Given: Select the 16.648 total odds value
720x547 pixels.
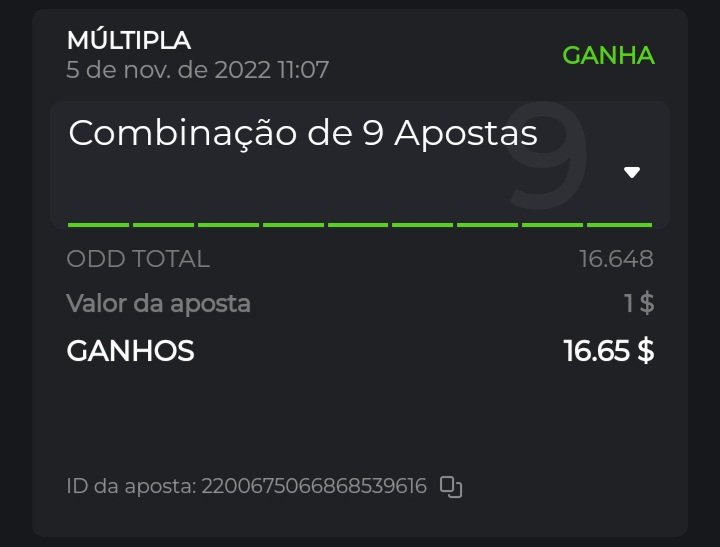Looking at the screenshot, I should (x=616, y=259).
